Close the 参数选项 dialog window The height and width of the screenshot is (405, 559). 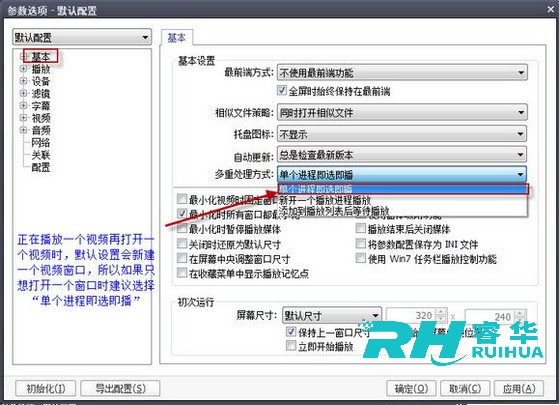point(550,10)
